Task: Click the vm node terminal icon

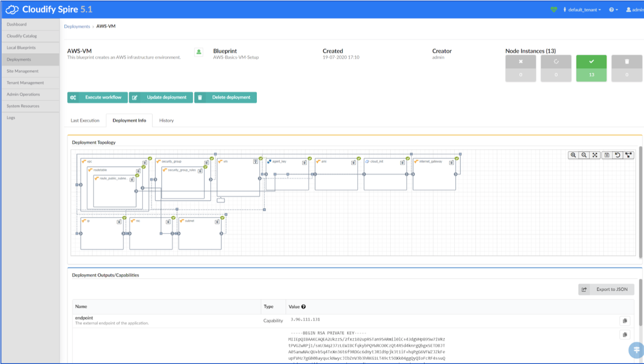Action: tap(255, 161)
